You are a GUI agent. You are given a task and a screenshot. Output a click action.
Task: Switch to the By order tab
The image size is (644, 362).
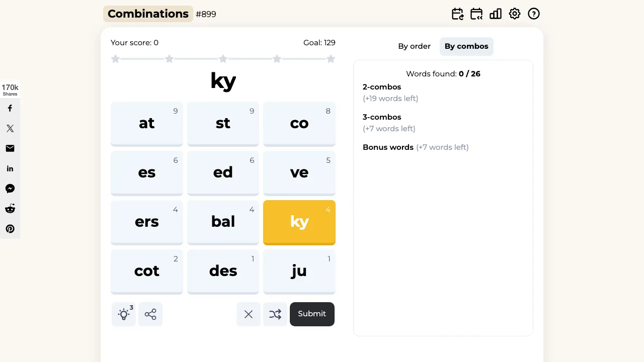pyautogui.click(x=414, y=46)
